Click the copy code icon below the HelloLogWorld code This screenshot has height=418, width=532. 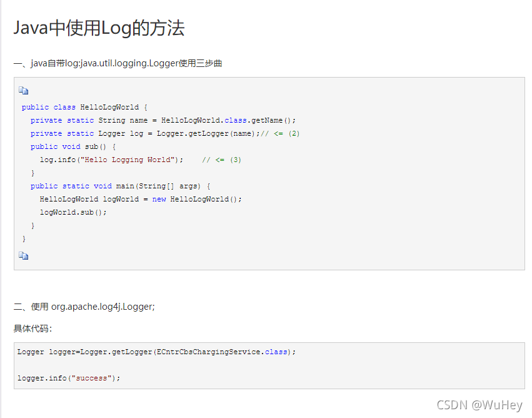pyautogui.click(x=23, y=256)
